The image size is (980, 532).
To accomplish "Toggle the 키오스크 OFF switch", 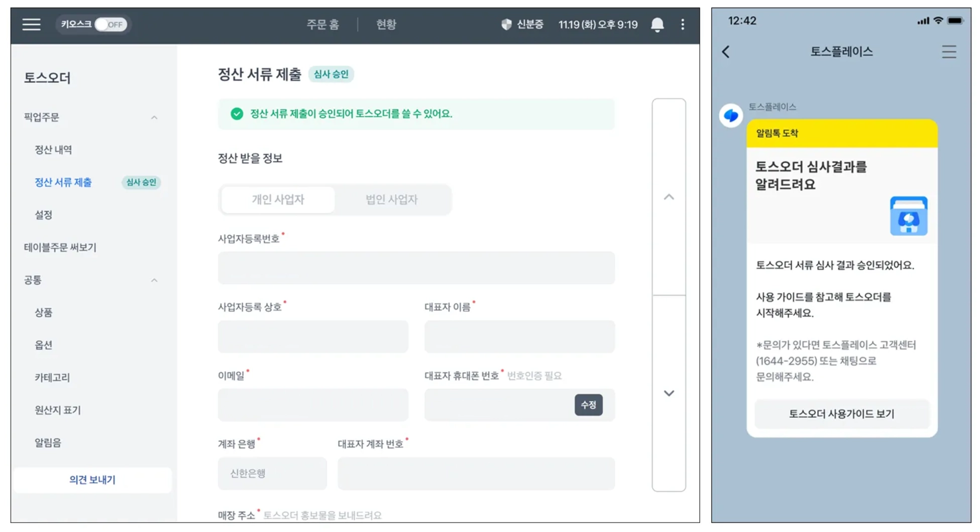I will pos(111,24).
